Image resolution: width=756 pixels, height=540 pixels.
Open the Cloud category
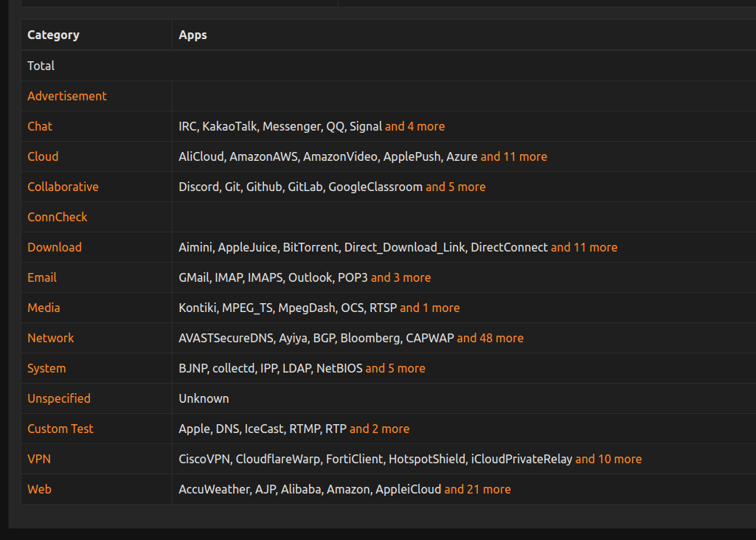coord(43,156)
